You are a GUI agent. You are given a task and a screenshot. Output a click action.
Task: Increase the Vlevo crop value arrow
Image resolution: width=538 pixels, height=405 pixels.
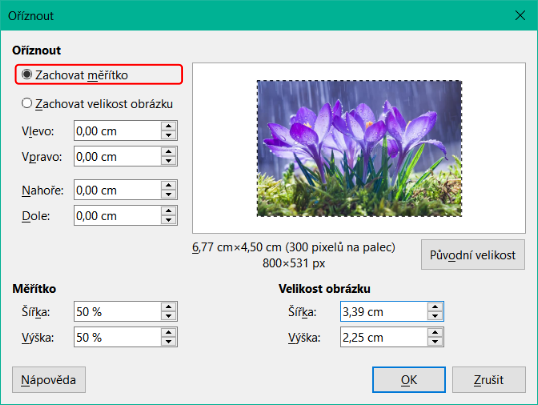click(x=168, y=126)
